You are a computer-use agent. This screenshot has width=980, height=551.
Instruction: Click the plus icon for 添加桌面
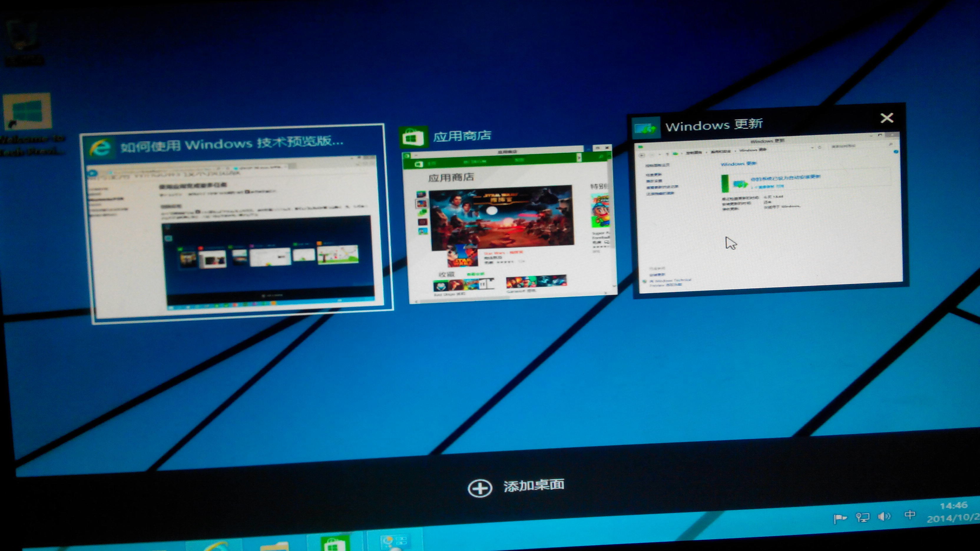pyautogui.click(x=480, y=488)
